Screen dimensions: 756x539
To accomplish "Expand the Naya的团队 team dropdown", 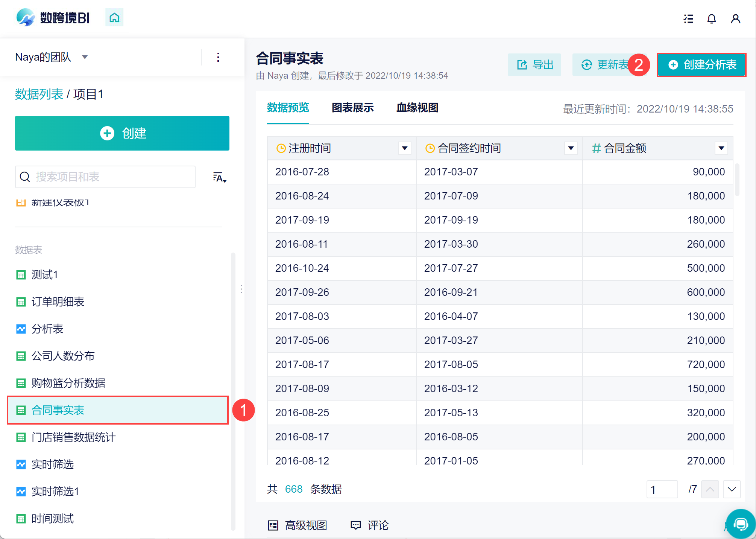I will [x=85, y=57].
